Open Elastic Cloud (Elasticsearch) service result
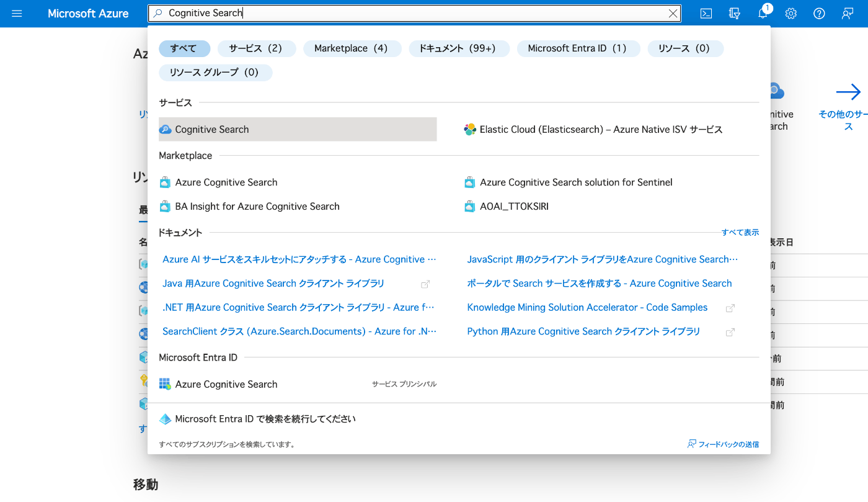Image resolution: width=868 pixels, height=502 pixels. [601, 130]
